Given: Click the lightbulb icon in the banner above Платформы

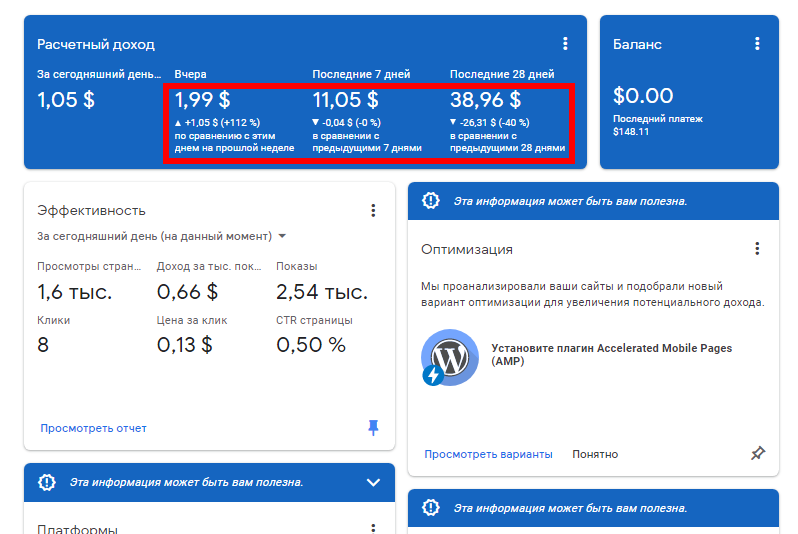Looking at the screenshot, I should click(47, 482).
